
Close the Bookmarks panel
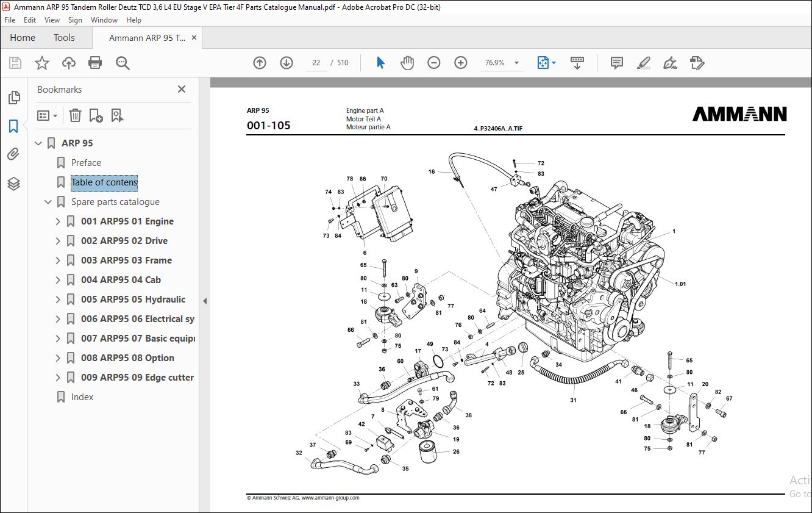182,89
